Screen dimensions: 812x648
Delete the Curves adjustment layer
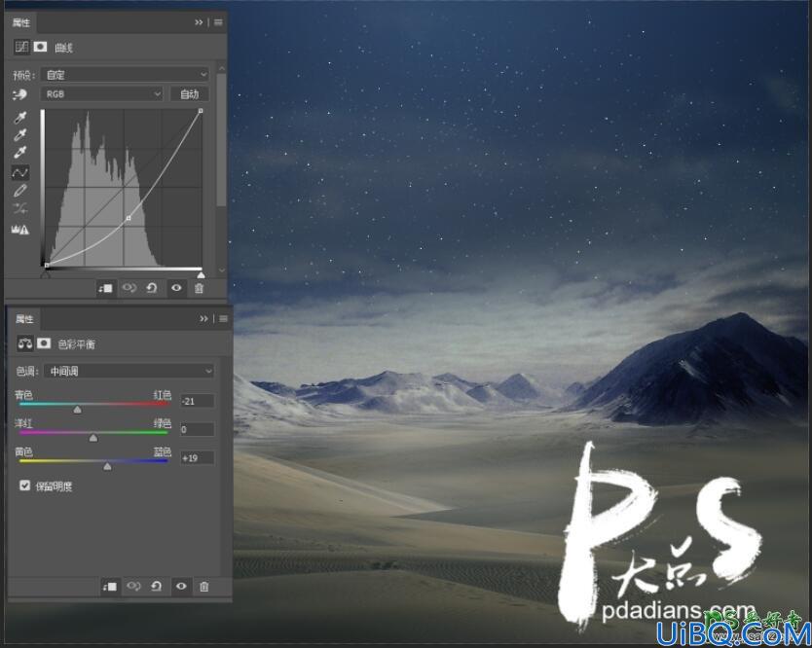click(x=200, y=288)
